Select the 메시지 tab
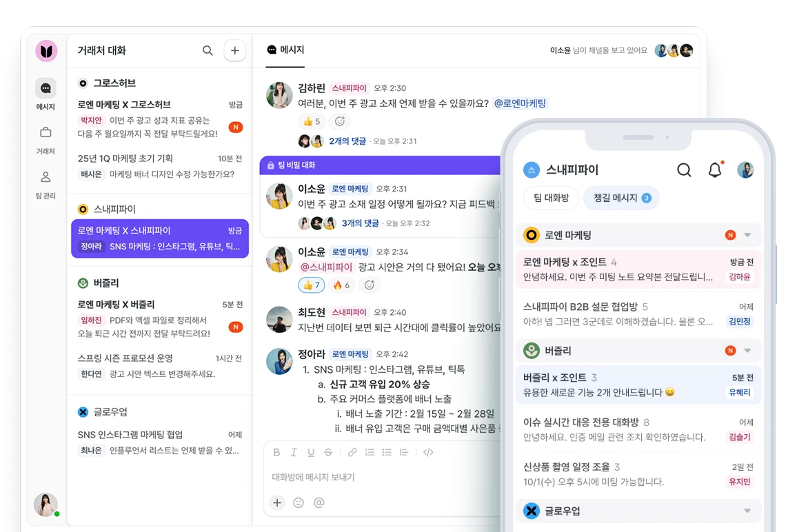This screenshot has height=532, width=808. 285,50
